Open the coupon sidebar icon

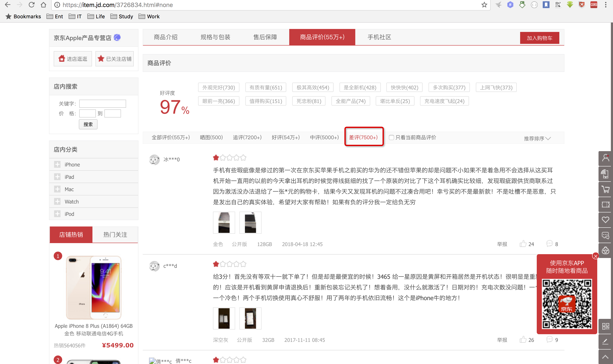(x=605, y=205)
